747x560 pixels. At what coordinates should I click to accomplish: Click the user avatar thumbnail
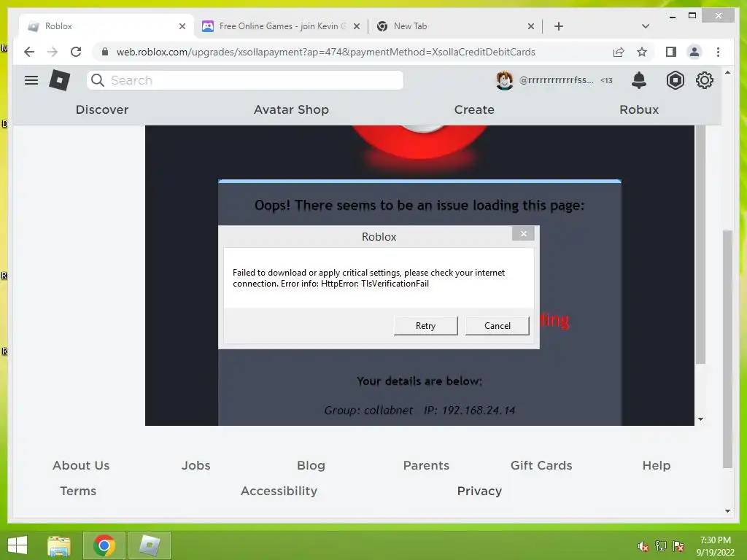pos(505,80)
